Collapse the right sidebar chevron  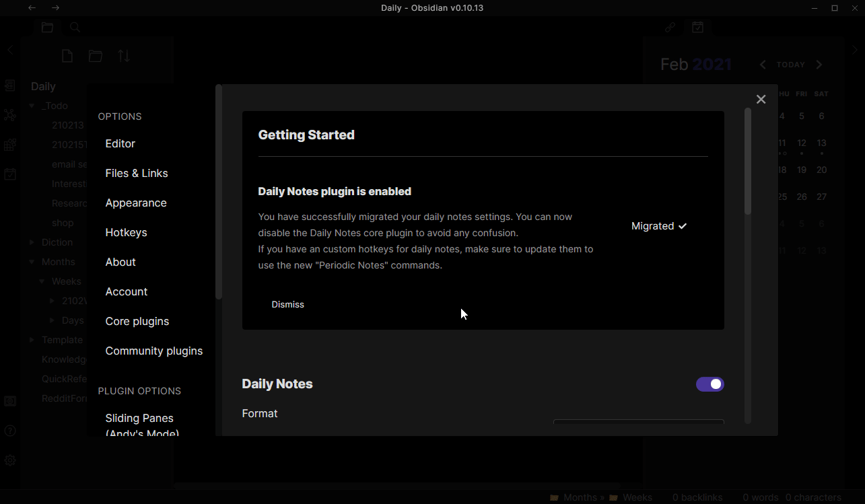(855, 50)
